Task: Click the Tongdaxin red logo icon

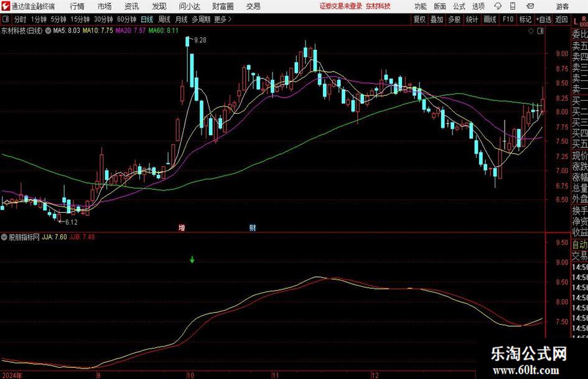Action: tap(6, 6)
